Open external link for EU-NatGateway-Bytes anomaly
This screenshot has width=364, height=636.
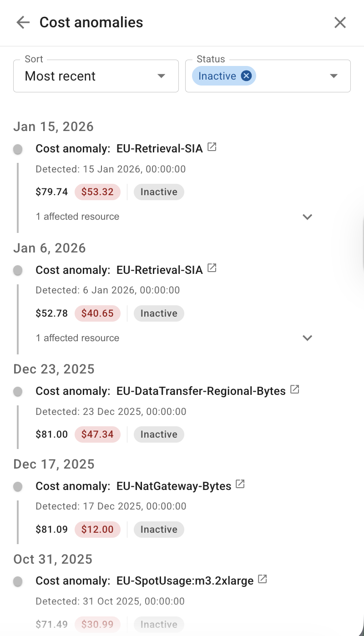[240, 485]
